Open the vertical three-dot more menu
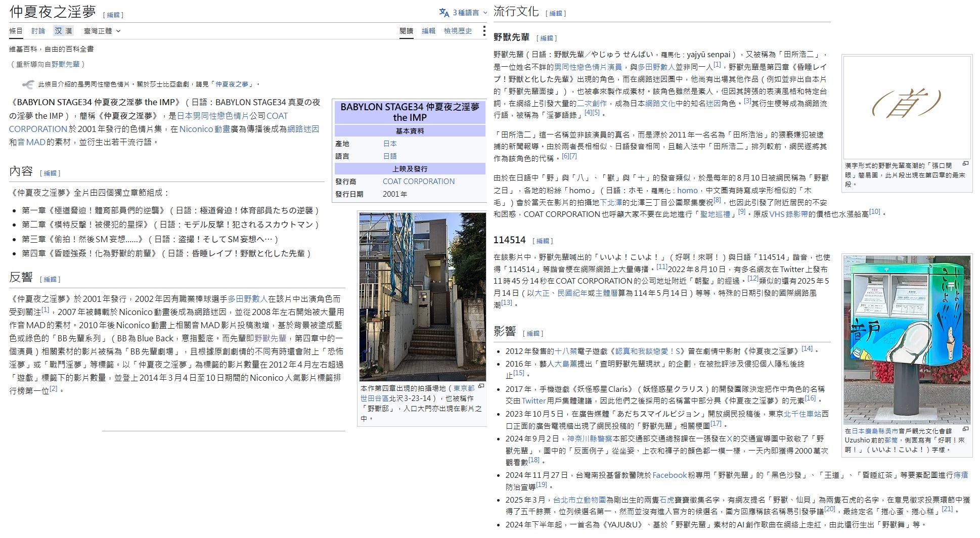Image resolution: width=980 pixels, height=538 pixels. [484, 31]
